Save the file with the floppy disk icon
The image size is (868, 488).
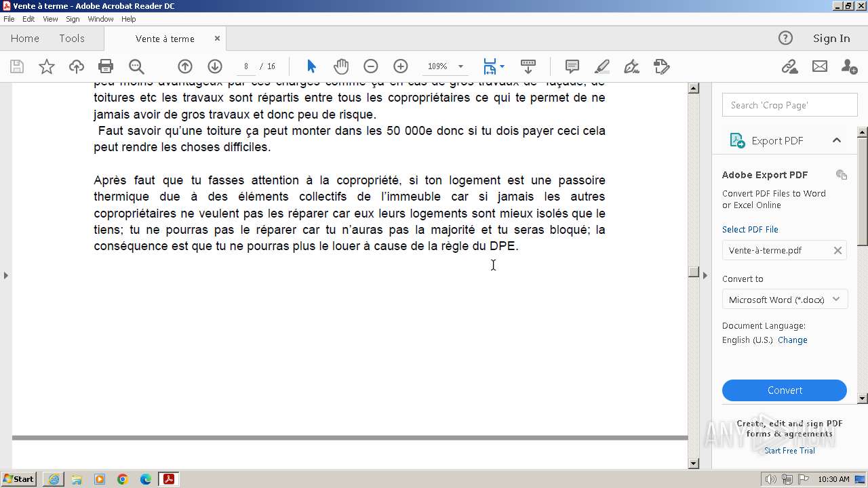[x=17, y=66]
